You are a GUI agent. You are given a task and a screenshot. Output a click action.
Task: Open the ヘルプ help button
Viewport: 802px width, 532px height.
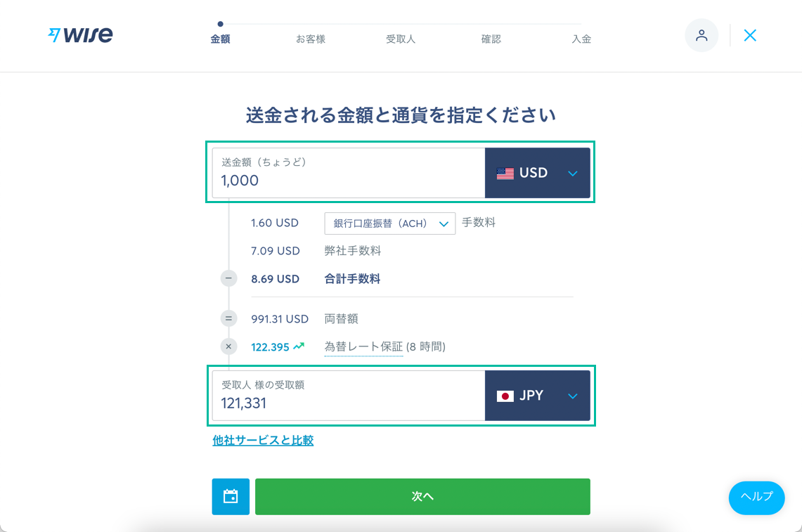tap(756, 497)
